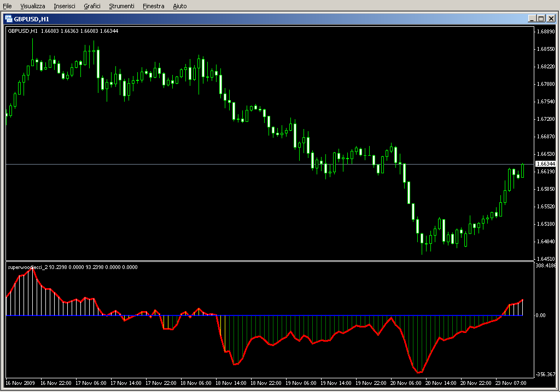Click the GBPUSD,H1 OHLC info text

point(63,31)
